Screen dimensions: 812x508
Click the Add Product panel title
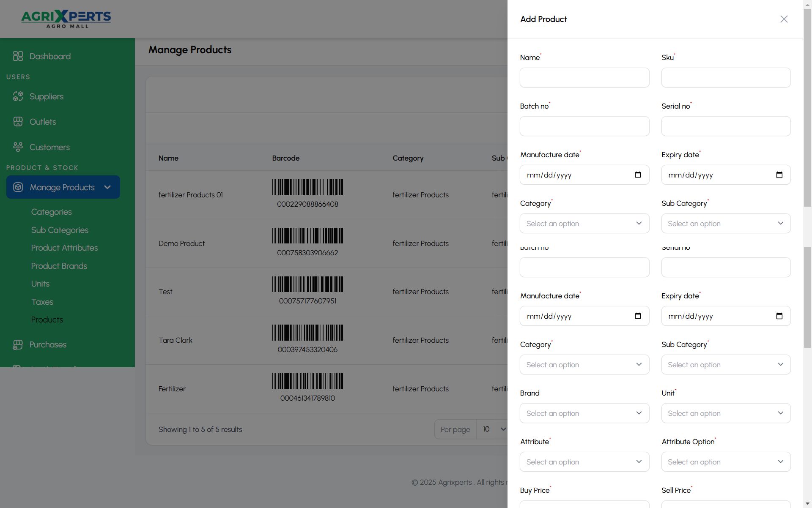543,19
